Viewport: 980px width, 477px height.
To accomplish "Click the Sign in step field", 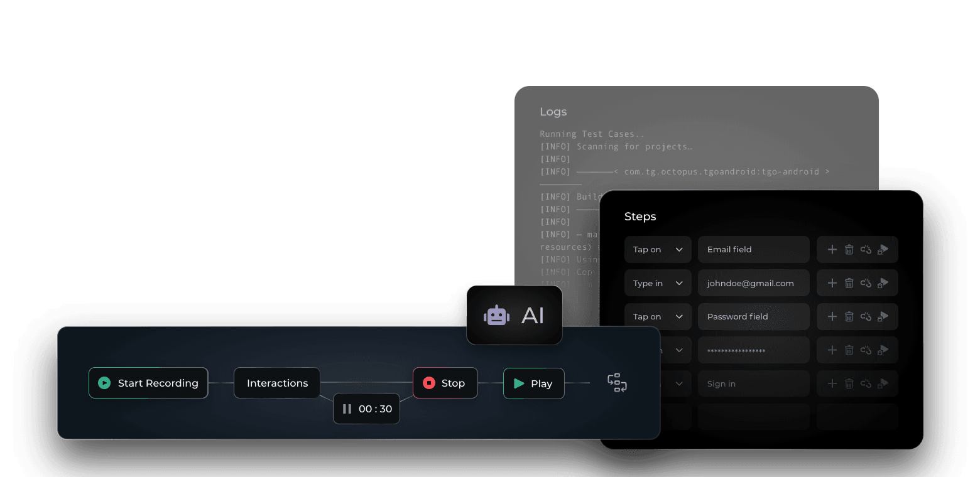I will click(753, 383).
